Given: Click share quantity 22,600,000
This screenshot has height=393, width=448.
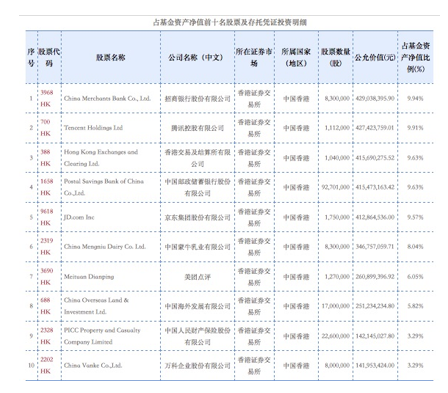Looking at the screenshot, I should point(336,336).
